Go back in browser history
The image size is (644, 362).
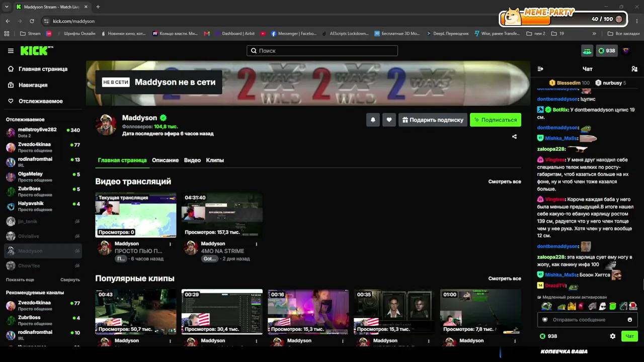(x=8, y=21)
